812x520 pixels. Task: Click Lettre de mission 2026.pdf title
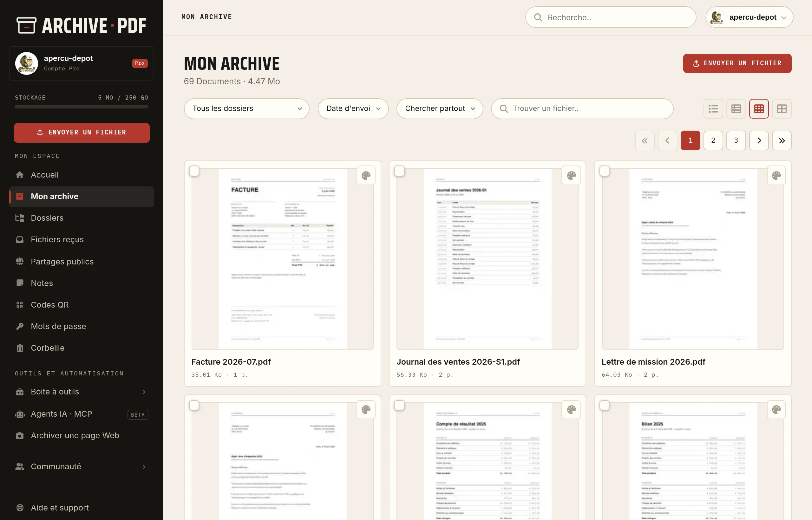(x=653, y=362)
